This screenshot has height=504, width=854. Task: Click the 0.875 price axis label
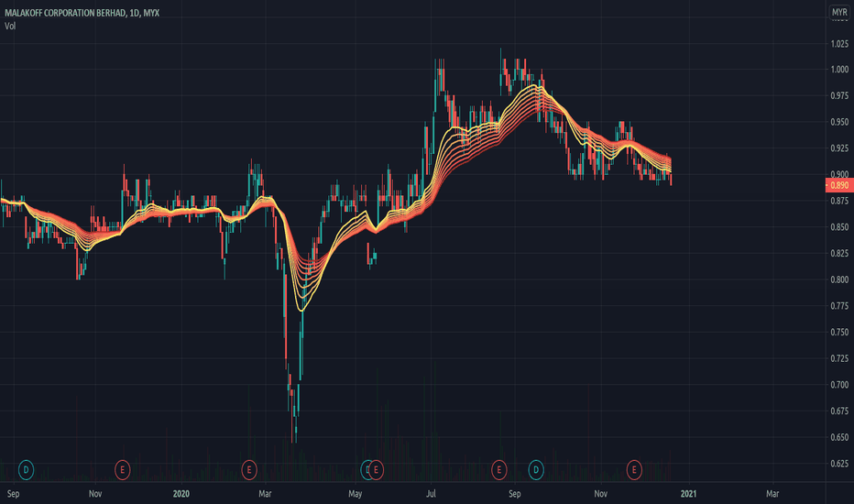[x=839, y=201]
